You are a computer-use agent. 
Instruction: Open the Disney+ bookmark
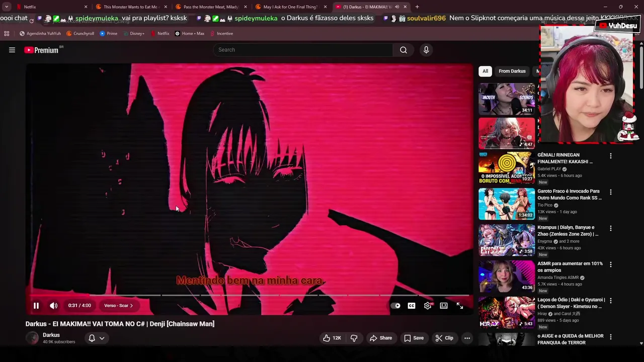[x=134, y=34]
